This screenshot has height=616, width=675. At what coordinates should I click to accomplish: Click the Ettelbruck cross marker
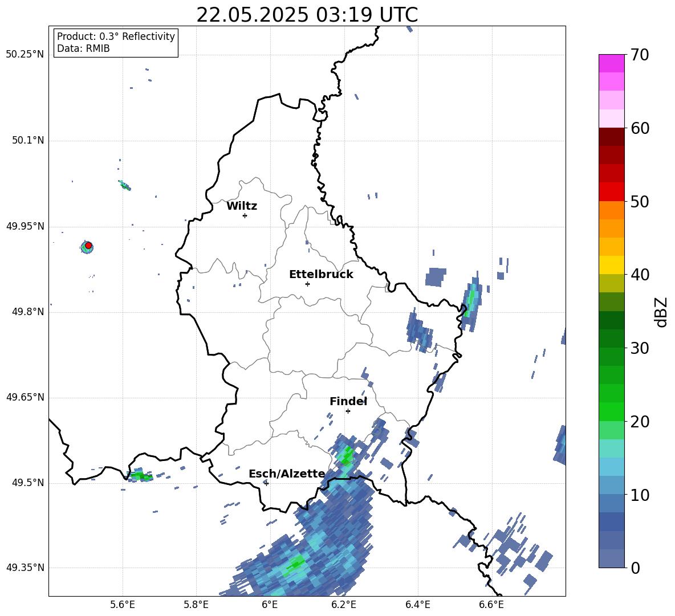click(x=307, y=284)
